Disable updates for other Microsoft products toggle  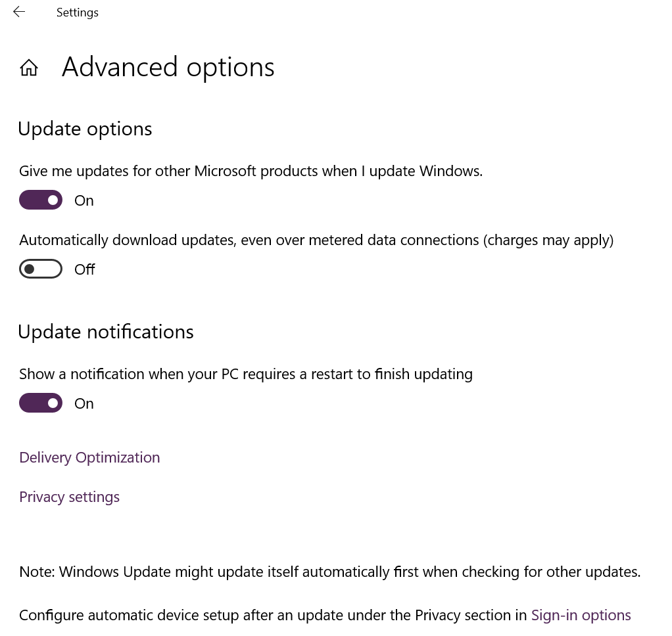point(41,200)
